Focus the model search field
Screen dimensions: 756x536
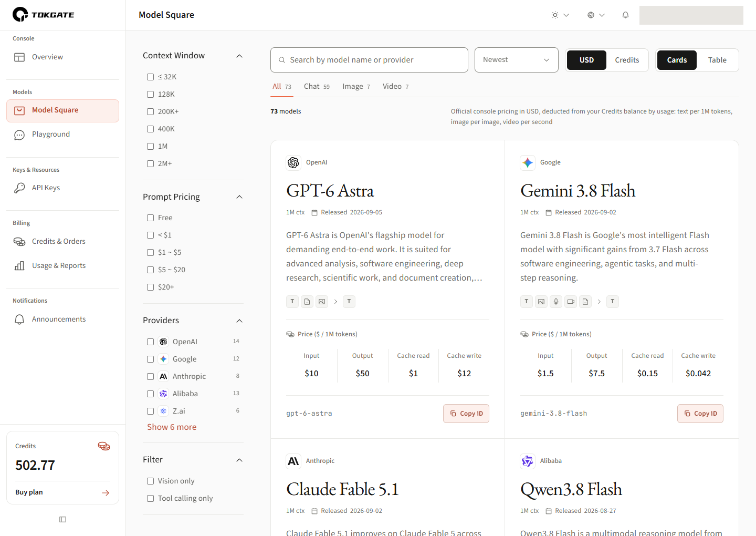coord(369,60)
